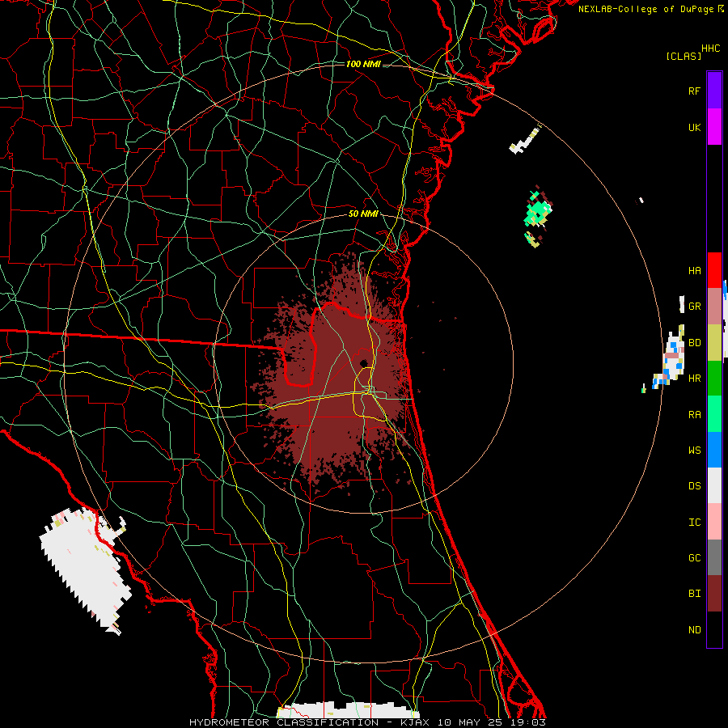Click the HR dark green legend swatch
The height and width of the screenshot is (728, 728).
[714, 379]
